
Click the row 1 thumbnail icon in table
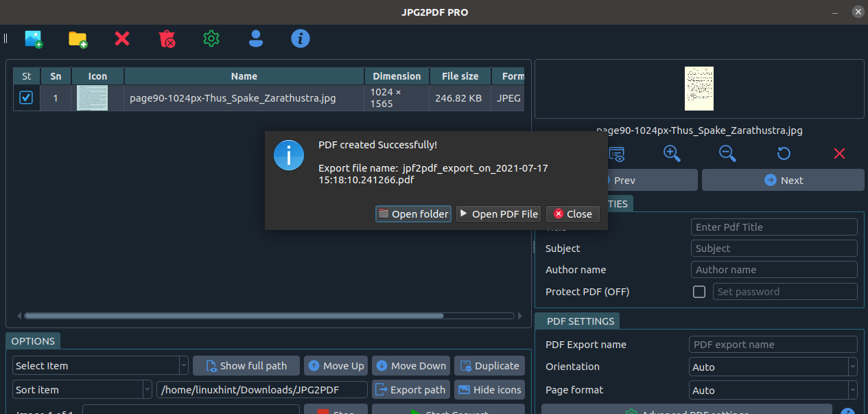[93, 98]
